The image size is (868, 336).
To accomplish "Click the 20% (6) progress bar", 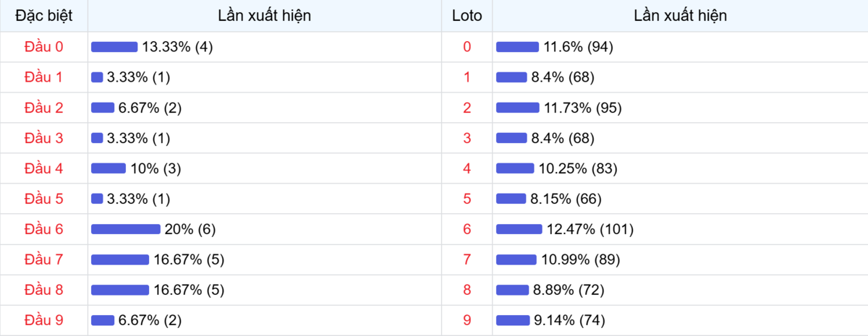I will click(x=125, y=229).
